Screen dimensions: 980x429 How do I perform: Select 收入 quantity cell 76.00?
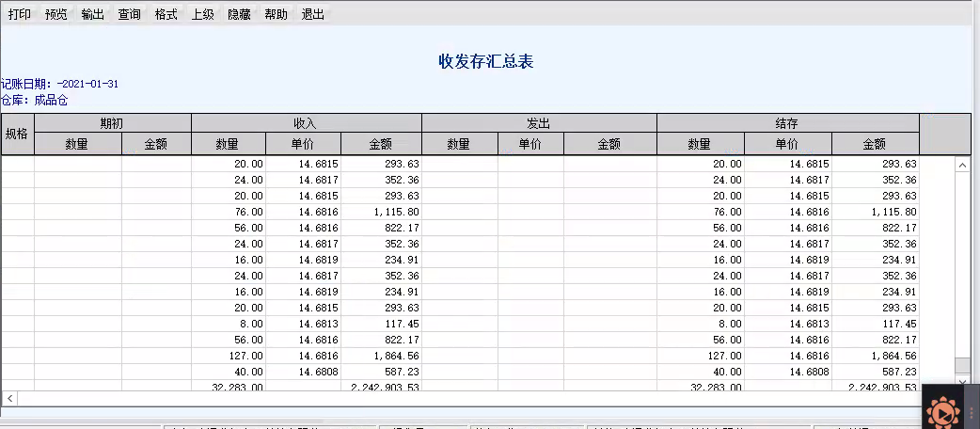click(229, 212)
